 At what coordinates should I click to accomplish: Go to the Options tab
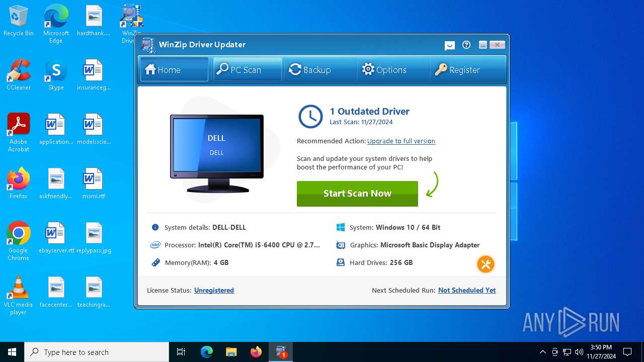pyautogui.click(x=393, y=69)
